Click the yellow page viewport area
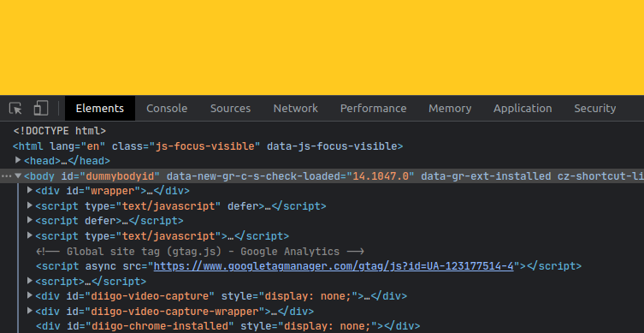 (322, 47)
